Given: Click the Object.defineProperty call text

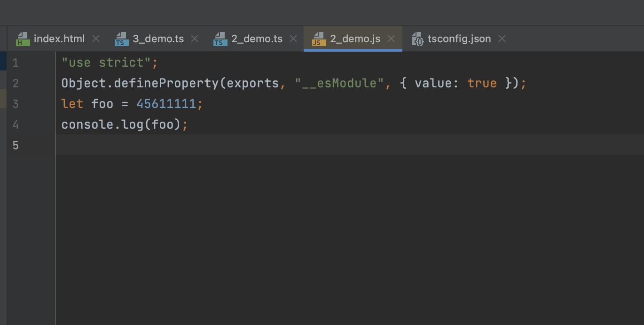Looking at the screenshot, I should (x=140, y=84).
